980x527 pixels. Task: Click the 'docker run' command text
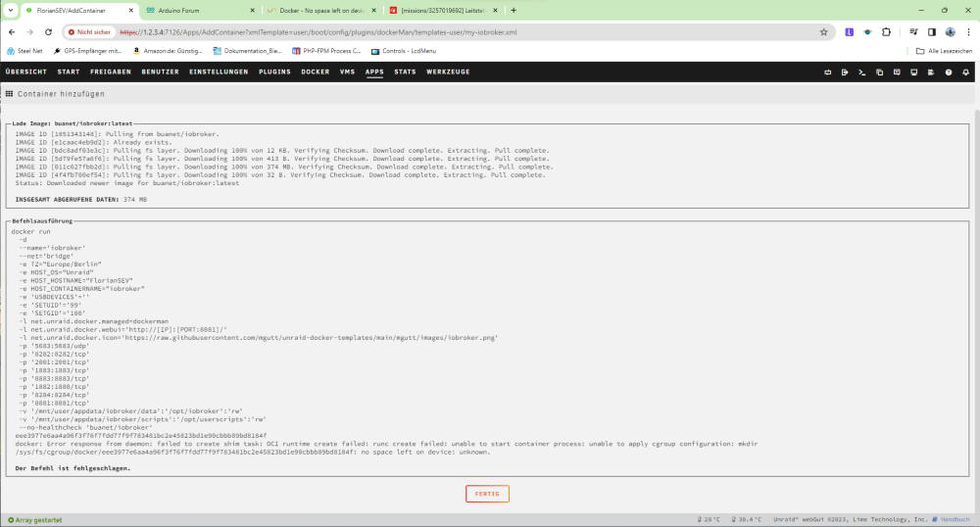[x=30, y=231]
